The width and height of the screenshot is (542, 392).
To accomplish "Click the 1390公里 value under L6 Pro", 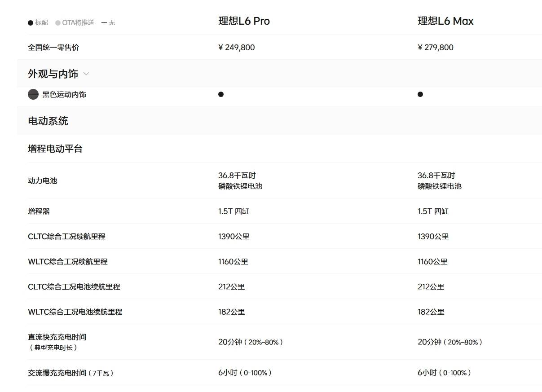I will click(x=234, y=237).
